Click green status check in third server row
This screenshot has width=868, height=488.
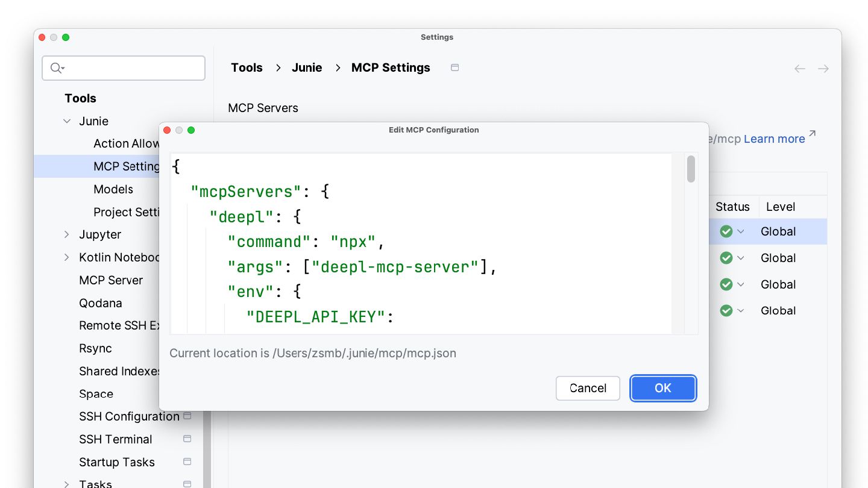click(x=726, y=284)
